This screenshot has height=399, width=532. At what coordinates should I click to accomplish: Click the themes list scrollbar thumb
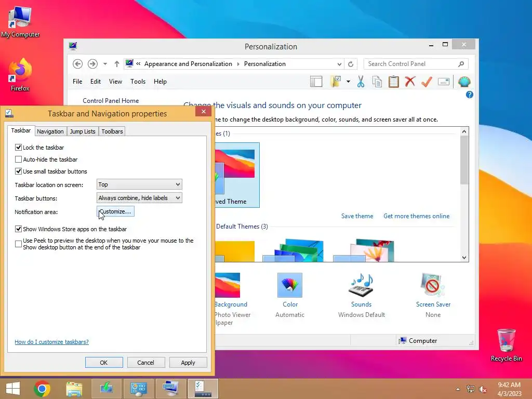(x=464, y=160)
